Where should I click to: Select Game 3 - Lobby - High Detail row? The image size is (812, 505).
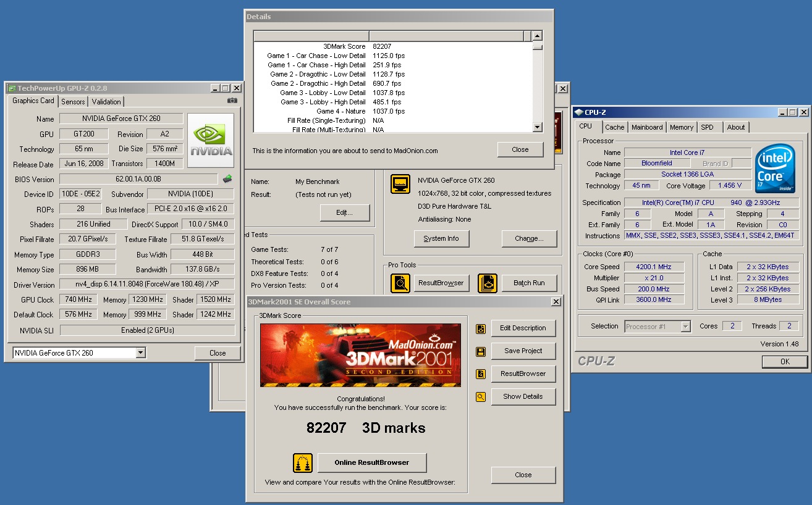tap(392, 102)
